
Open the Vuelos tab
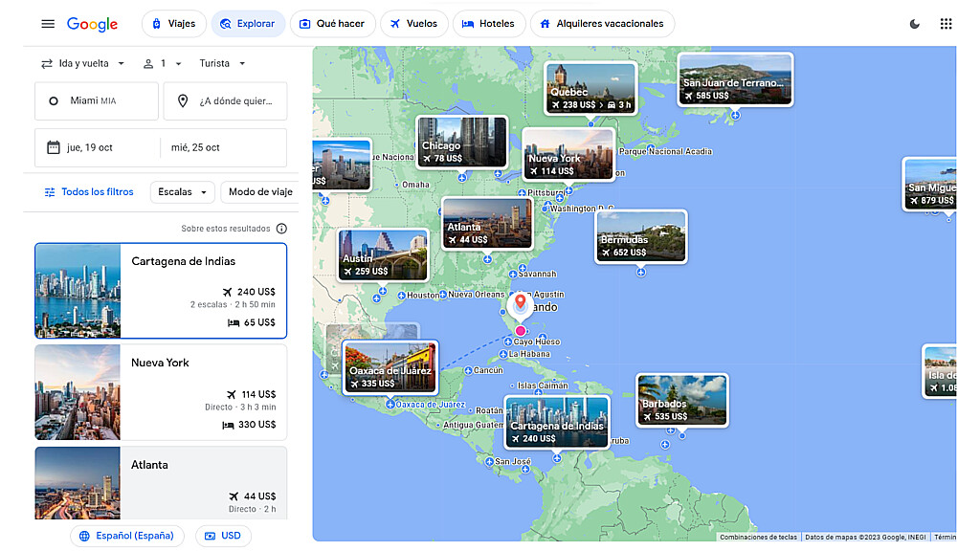(x=413, y=24)
